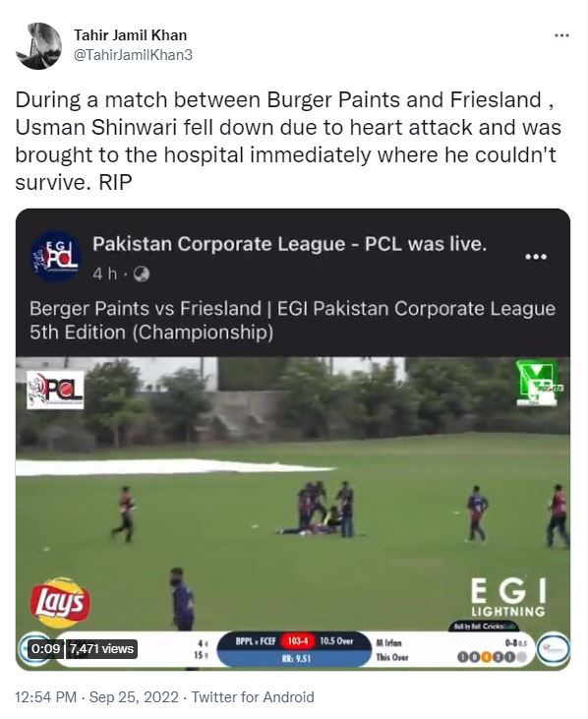Open the @TahirJamilKhan3 handle link
Viewport: 588px width, 719px height.
pyautogui.click(x=133, y=55)
